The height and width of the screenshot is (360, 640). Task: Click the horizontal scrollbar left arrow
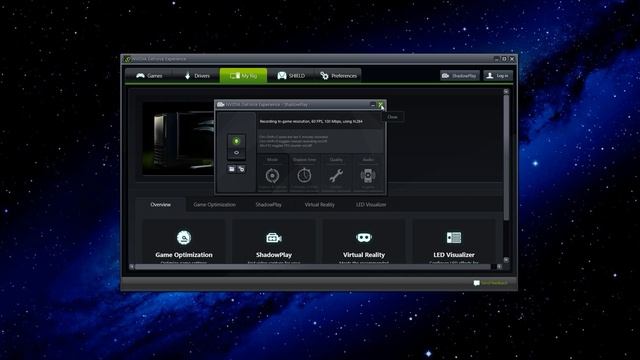click(x=131, y=267)
